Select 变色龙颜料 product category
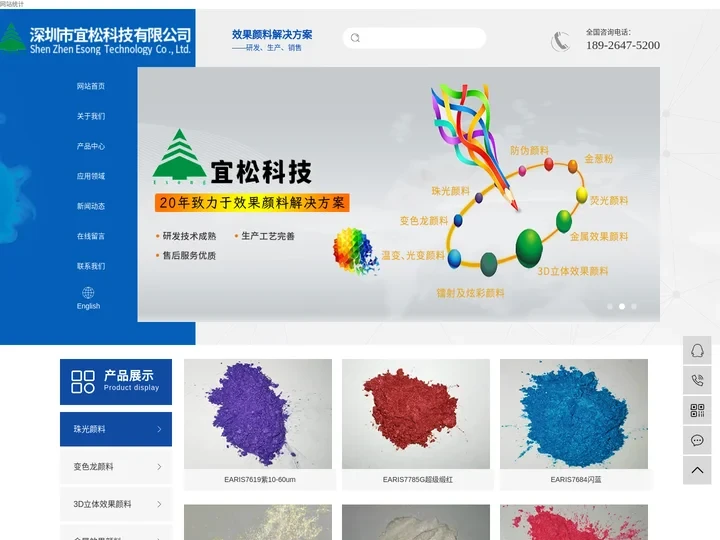720x540 pixels. tap(116, 467)
